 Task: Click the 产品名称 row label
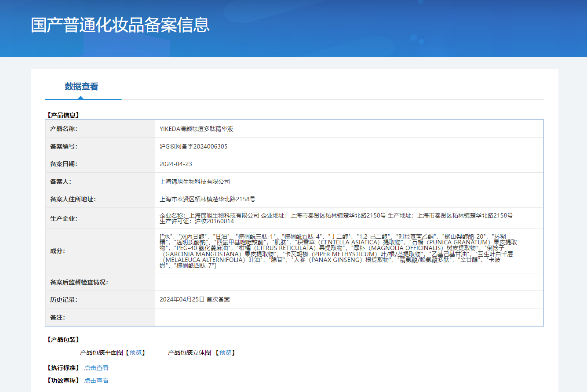(64, 129)
